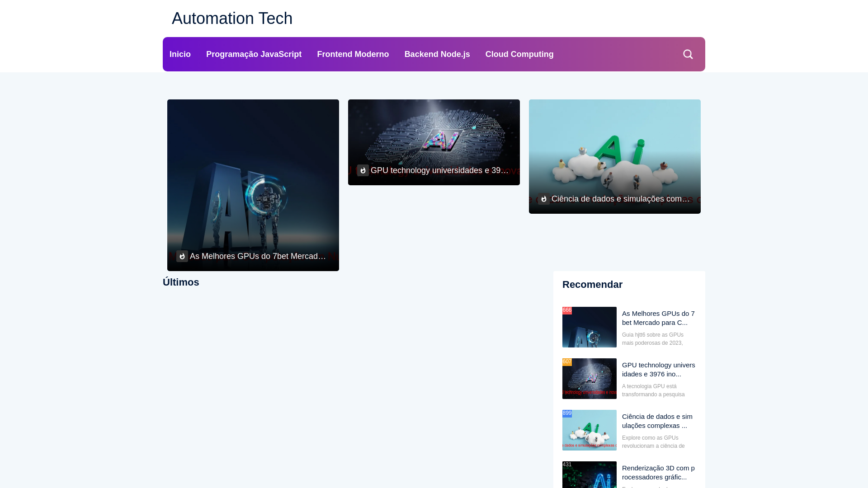Open the search magnifier icon
The image size is (868, 488).
[688, 54]
